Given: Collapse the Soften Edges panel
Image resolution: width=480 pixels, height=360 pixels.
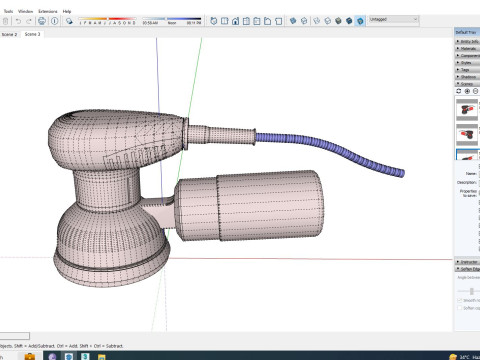Looking at the screenshot, I should (468, 269).
